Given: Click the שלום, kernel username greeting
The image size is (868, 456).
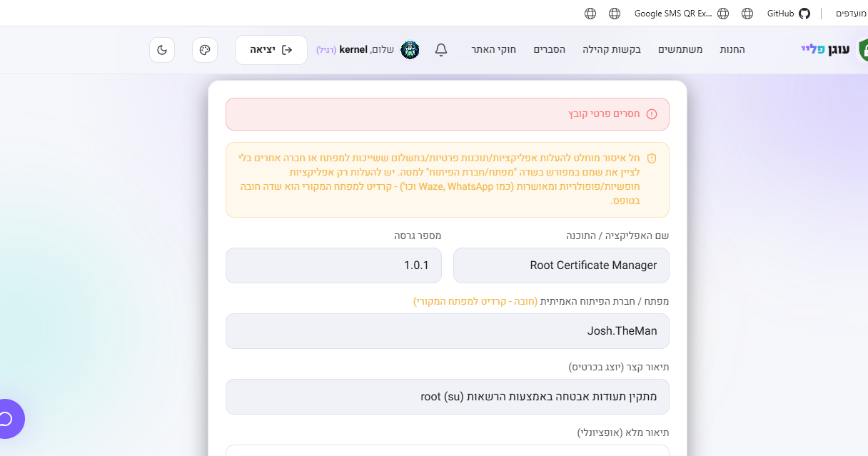Looking at the screenshot, I should (367, 50).
